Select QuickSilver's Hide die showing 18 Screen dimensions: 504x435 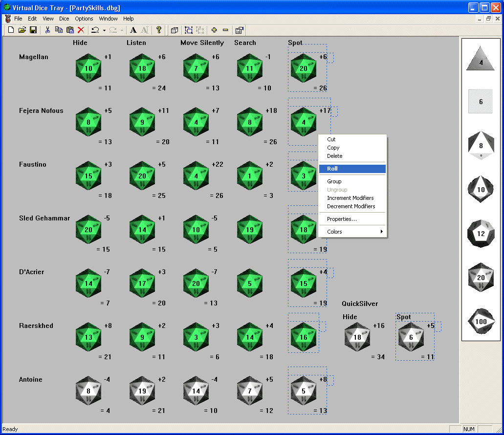pos(357,337)
